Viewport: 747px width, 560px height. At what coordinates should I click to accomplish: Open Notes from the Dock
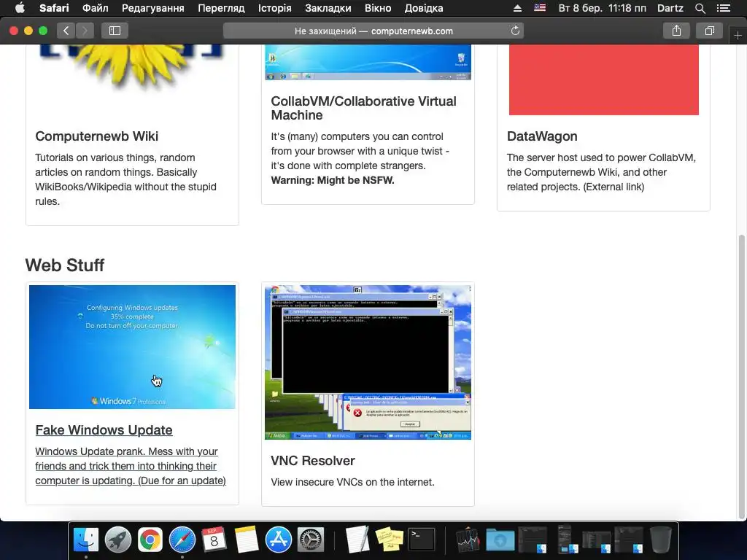click(x=247, y=540)
